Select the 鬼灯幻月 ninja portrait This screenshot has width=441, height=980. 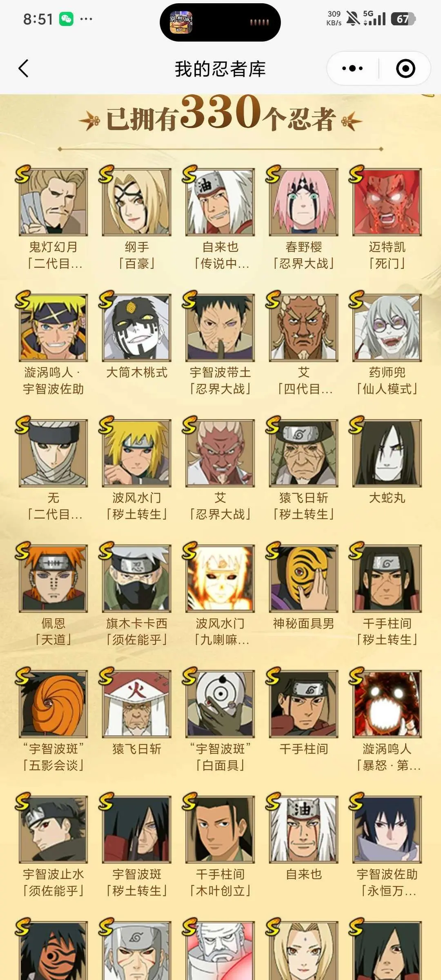coord(53,202)
